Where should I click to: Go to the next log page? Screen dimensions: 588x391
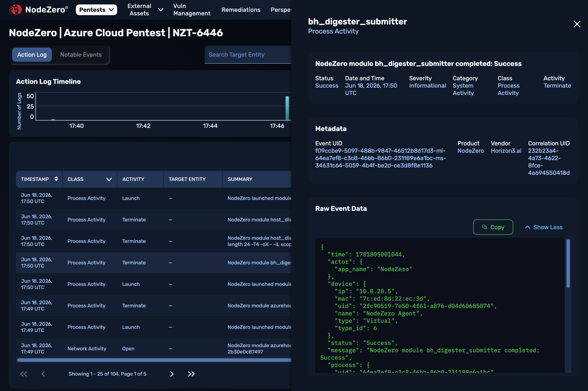(x=172, y=374)
